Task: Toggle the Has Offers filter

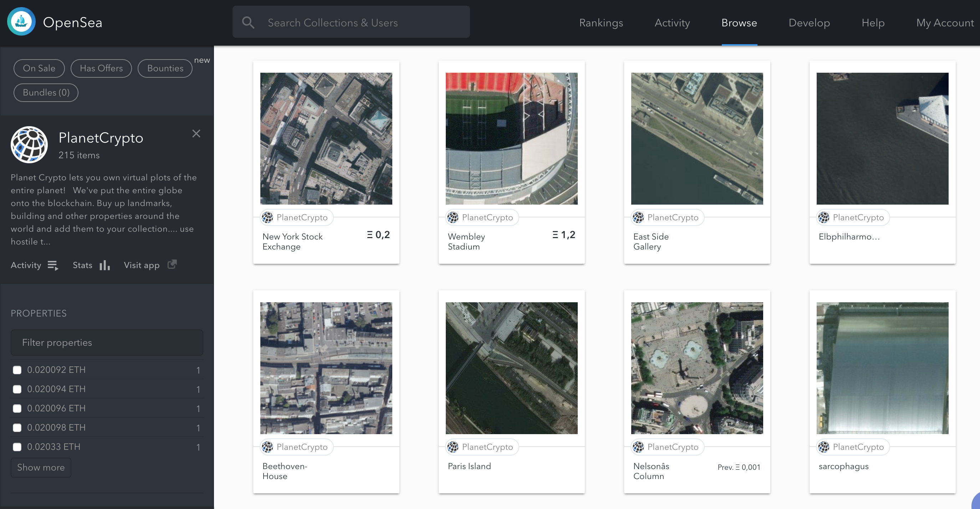Action: coord(101,68)
